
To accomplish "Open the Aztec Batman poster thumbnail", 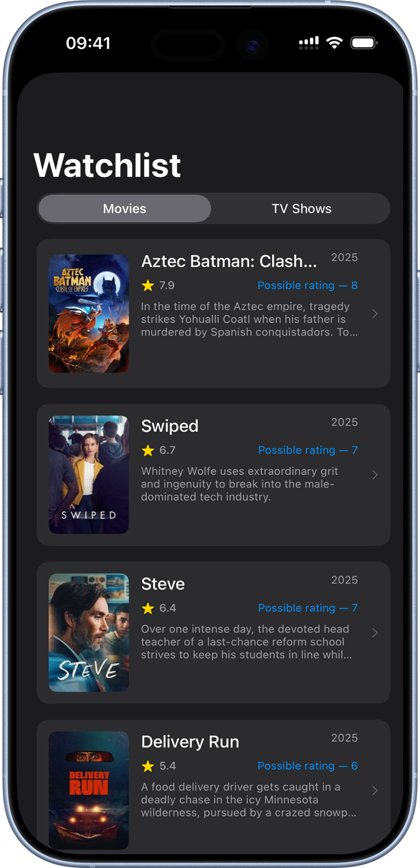I will tap(89, 313).
